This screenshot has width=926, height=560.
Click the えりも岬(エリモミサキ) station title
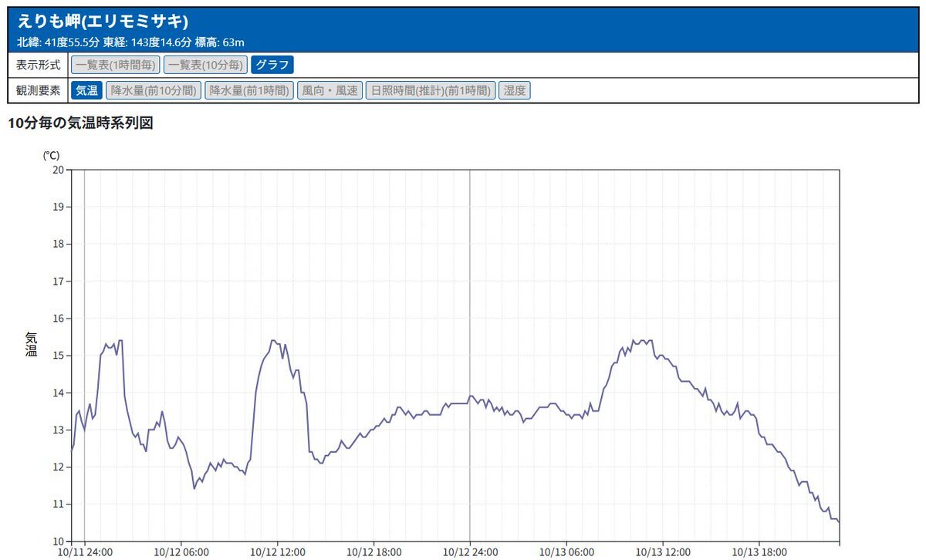tap(103, 22)
